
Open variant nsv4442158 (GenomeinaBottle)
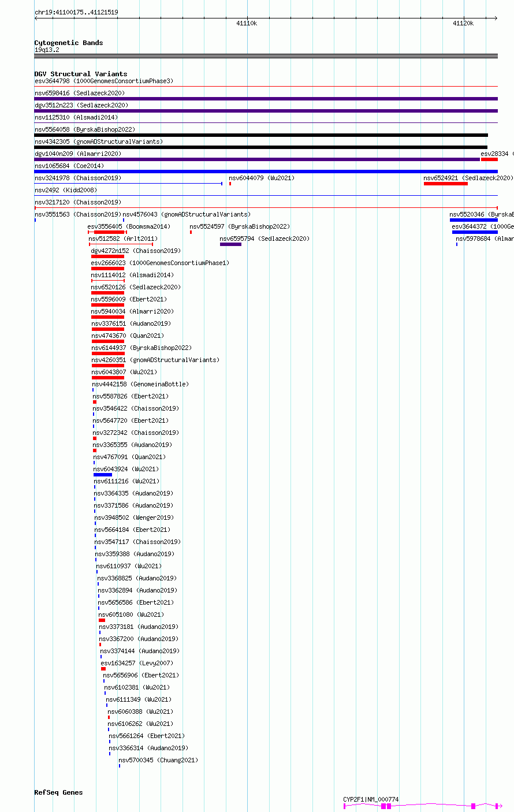pyautogui.click(x=140, y=384)
